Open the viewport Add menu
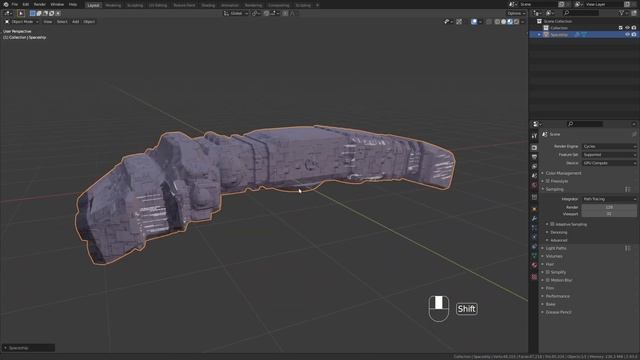The width and height of the screenshot is (640, 360). click(76, 22)
